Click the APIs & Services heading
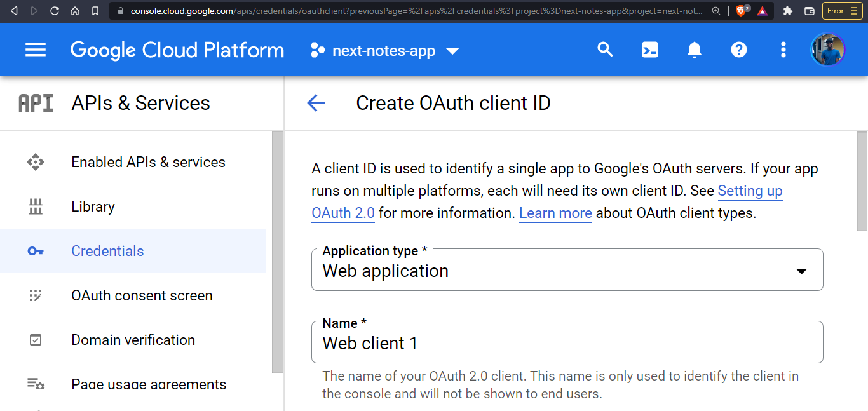This screenshot has width=868, height=411. [140, 103]
